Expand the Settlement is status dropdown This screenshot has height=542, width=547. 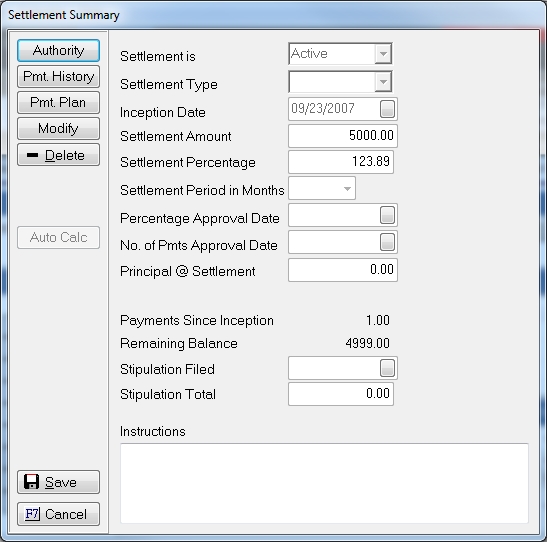click(383, 54)
